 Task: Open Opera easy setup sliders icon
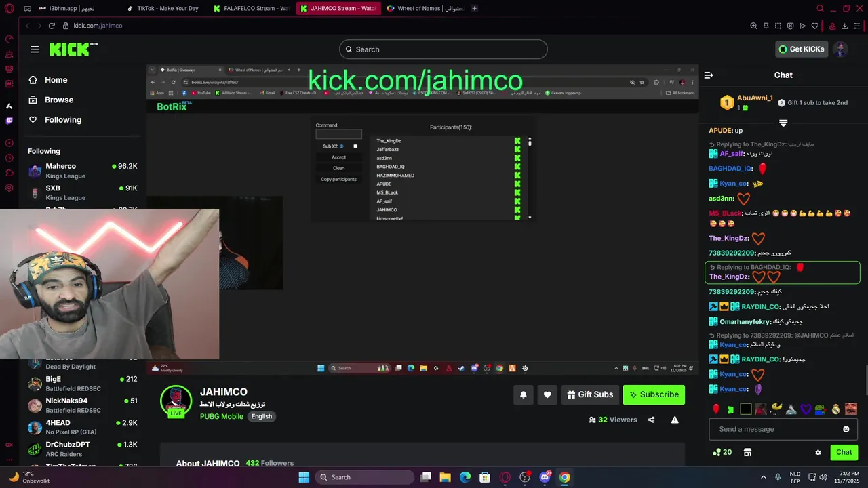click(858, 26)
